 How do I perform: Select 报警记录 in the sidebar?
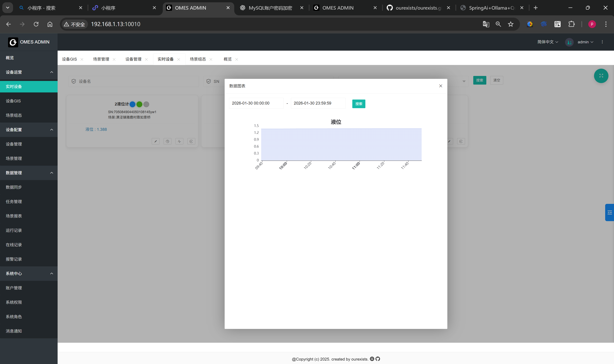(14, 259)
